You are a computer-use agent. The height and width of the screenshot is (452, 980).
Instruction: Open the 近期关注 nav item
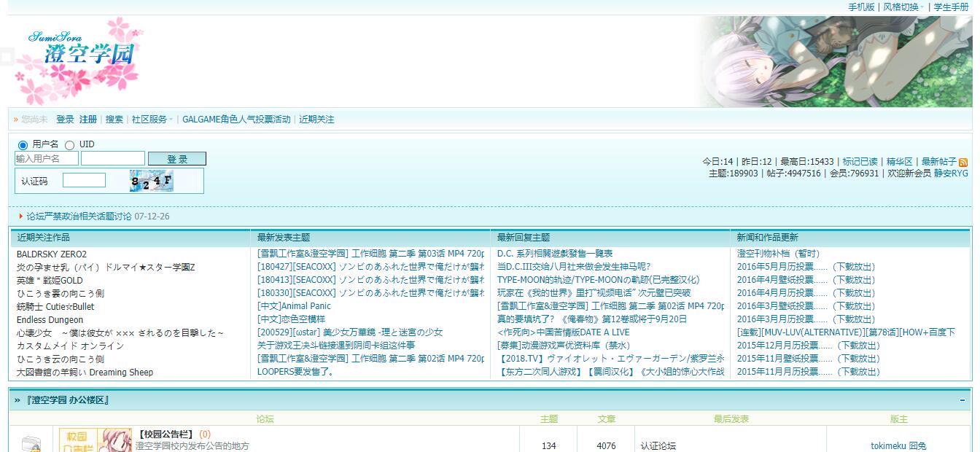point(316,120)
